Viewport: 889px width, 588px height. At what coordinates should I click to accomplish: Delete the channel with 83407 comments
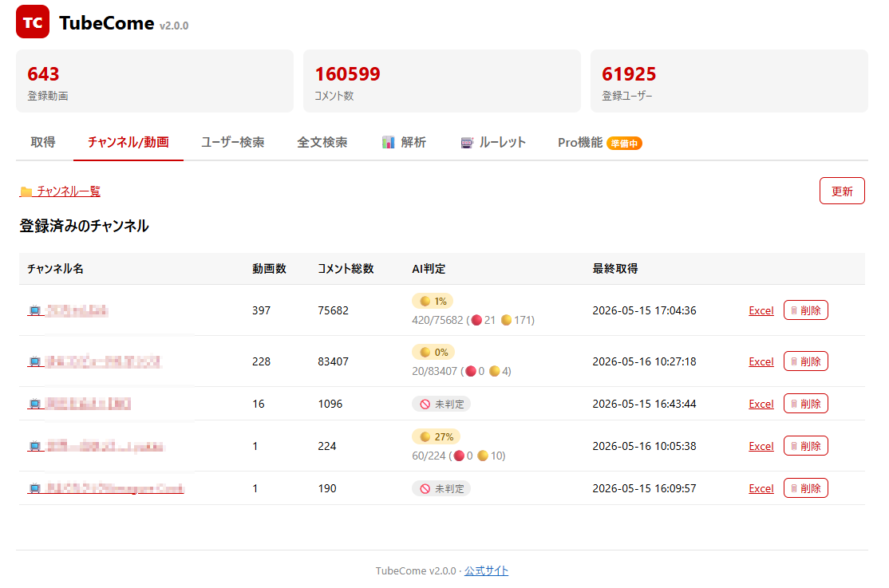pos(806,361)
